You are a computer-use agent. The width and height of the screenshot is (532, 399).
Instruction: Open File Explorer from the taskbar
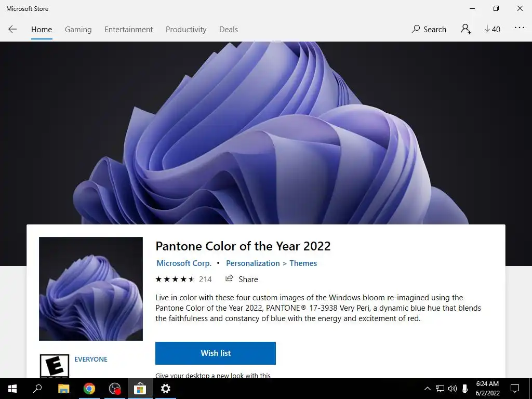point(63,389)
